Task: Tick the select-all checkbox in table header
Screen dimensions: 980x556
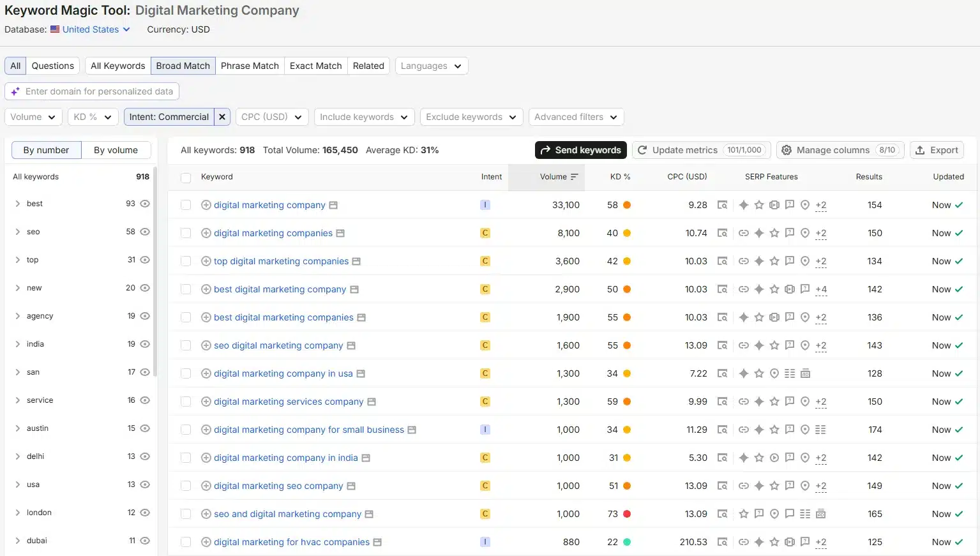Action: tap(186, 177)
